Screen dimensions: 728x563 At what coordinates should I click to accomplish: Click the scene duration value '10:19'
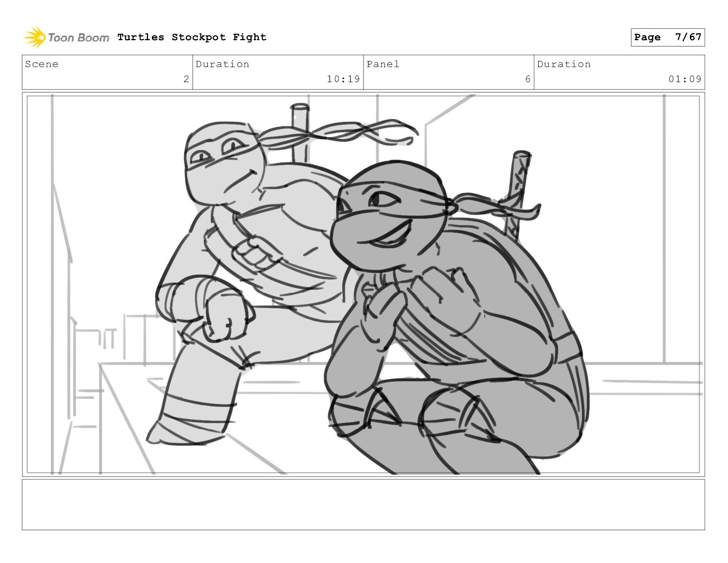343,79
